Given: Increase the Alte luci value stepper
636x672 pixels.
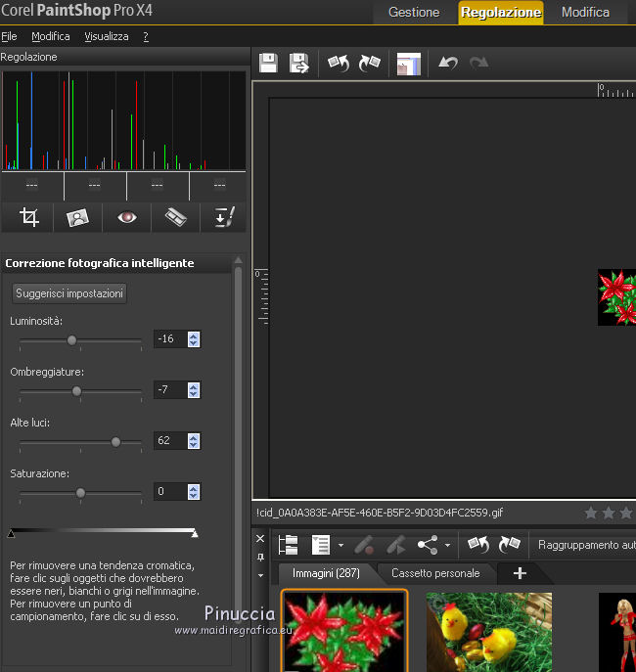Looking at the screenshot, I should [x=194, y=436].
